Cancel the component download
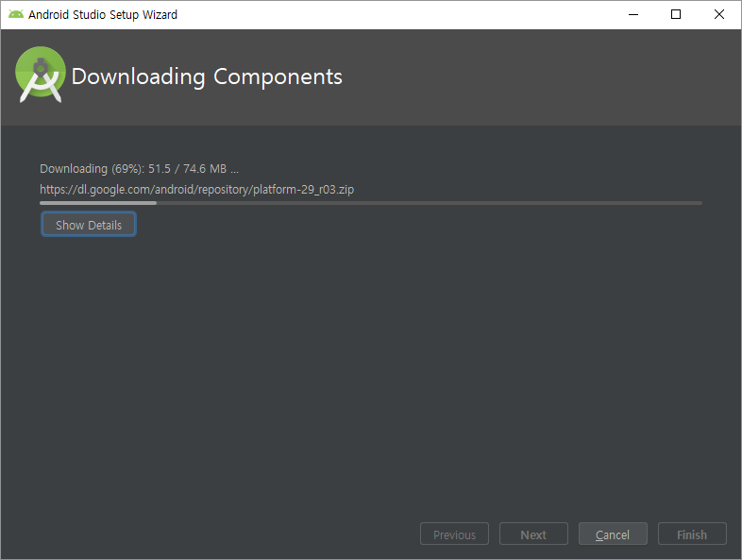 [613, 534]
